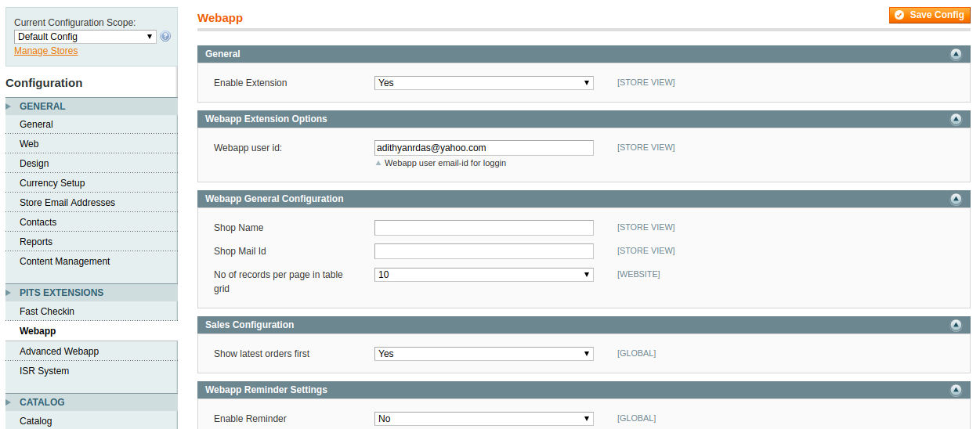This screenshot has width=980, height=429.
Task: Click the Shop Mail Id field
Action: tap(483, 251)
